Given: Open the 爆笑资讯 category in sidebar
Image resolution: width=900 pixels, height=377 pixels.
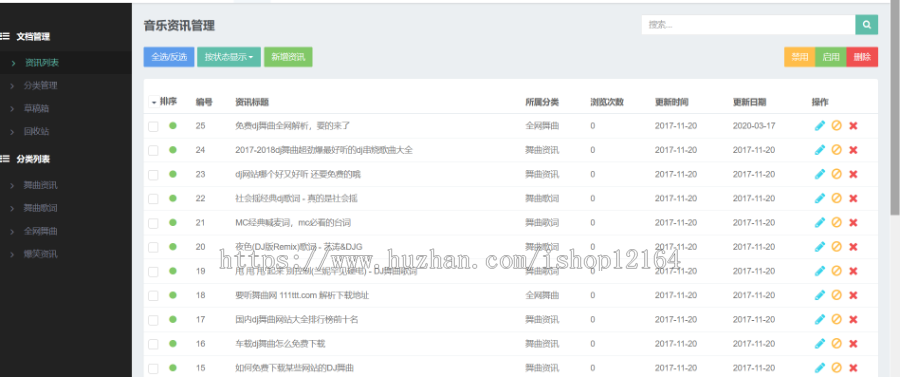Looking at the screenshot, I should point(40,254).
